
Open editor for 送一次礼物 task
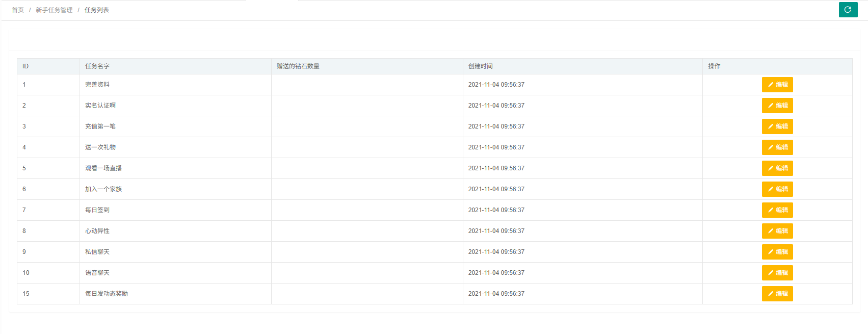[x=777, y=147]
